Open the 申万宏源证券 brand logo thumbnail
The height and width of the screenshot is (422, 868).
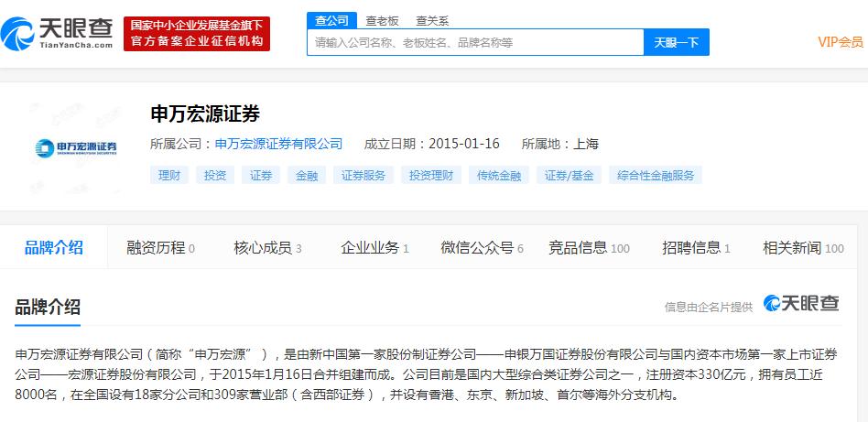pyautogui.click(x=76, y=148)
